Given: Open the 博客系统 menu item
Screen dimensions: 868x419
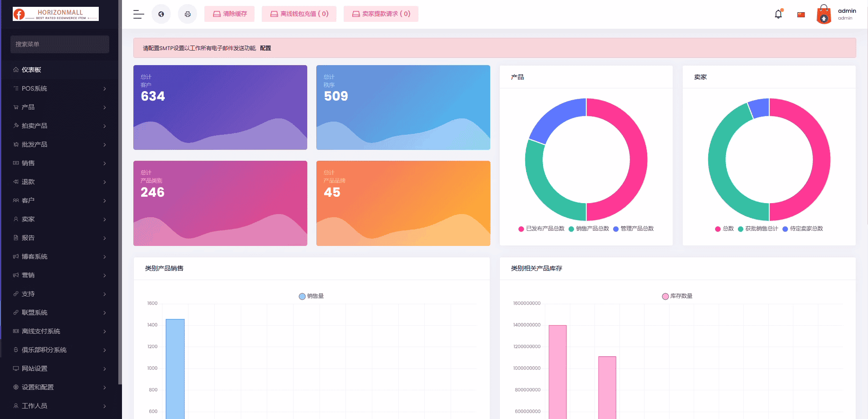Looking at the screenshot, I should (60, 256).
